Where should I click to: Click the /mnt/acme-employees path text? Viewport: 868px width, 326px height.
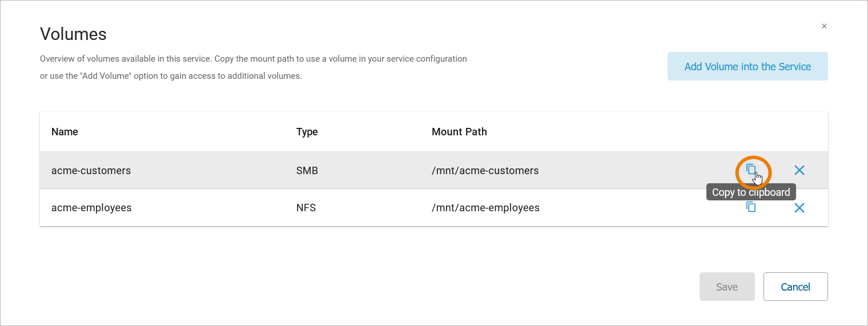coord(485,208)
